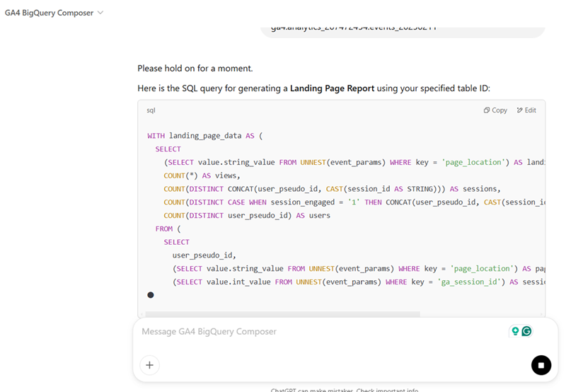Click the 'WITH landing_page_data AS (' line
This screenshot has height=392, width=566.
[x=205, y=136]
